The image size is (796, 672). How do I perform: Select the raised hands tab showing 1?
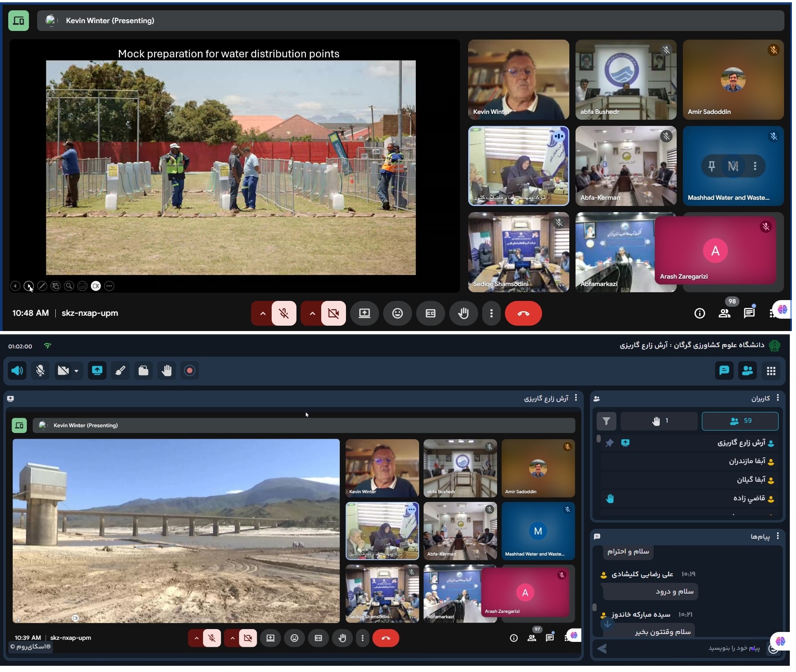click(x=659, y=421)
